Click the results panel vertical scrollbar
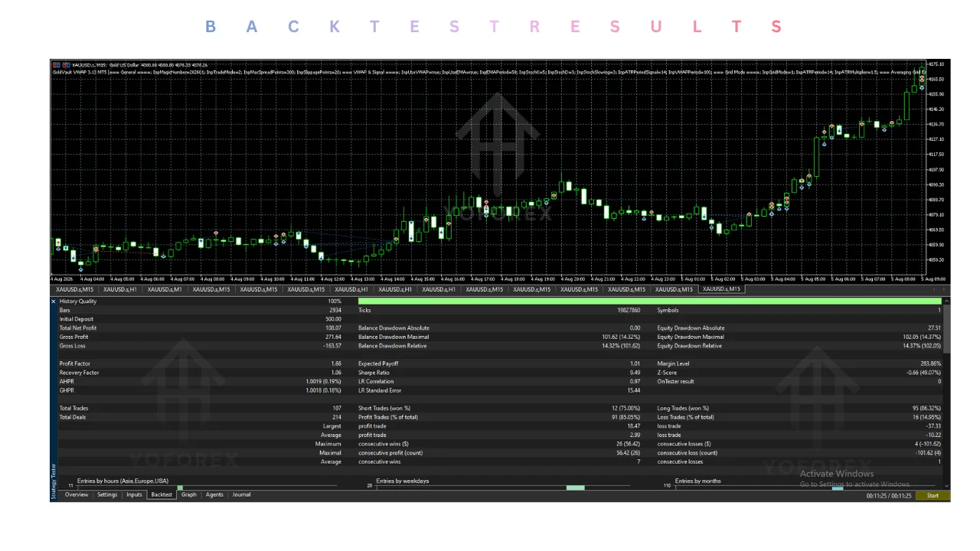The height and width of the screenshot is (551, 980). coord(947,329)
